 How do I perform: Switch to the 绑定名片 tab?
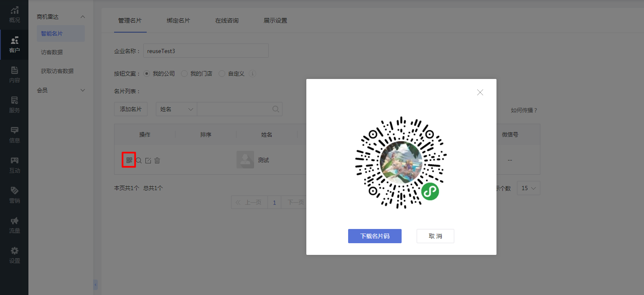point(178,20)
